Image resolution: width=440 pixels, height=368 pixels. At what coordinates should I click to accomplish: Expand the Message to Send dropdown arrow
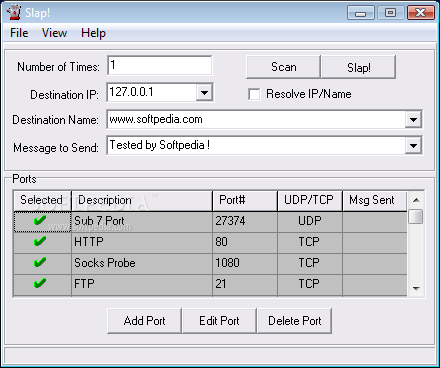tap(413, 145)
